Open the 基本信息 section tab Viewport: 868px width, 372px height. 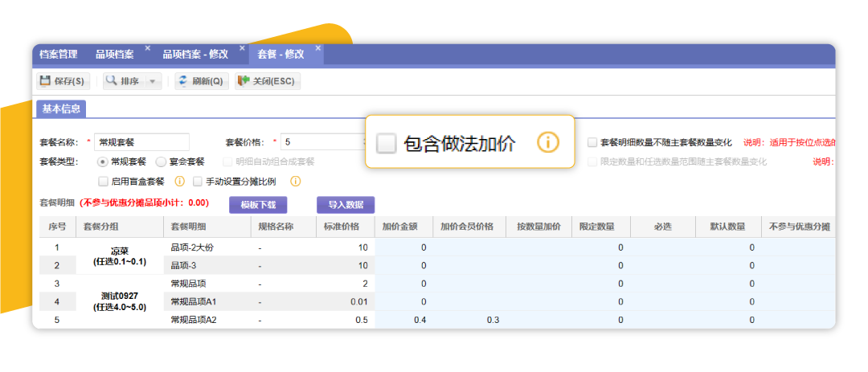pyautogui.click(x=61, y=108)
